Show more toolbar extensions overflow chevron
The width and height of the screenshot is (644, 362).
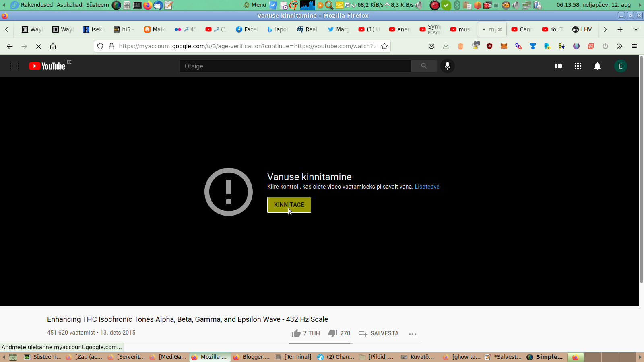[620, 46]
